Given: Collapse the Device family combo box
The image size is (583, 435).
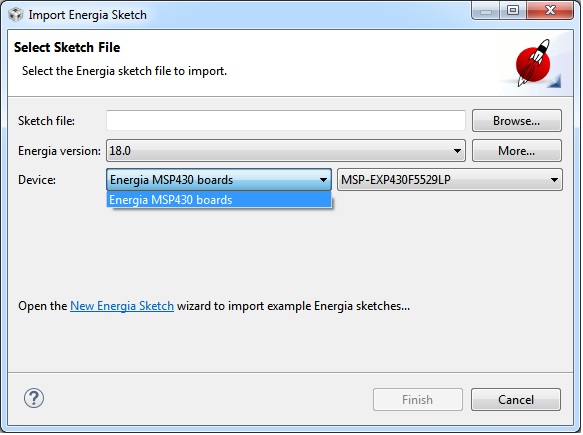Looking at the screenshot, I should (x=219, y=180).
